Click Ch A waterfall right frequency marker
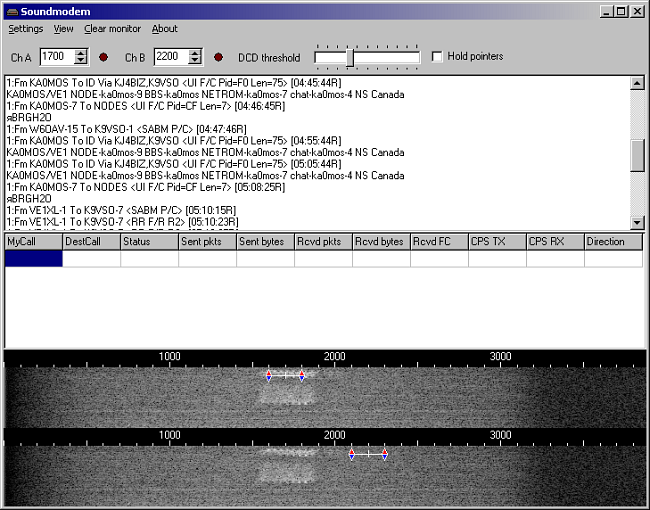650x510 pixels. [302, 376]
